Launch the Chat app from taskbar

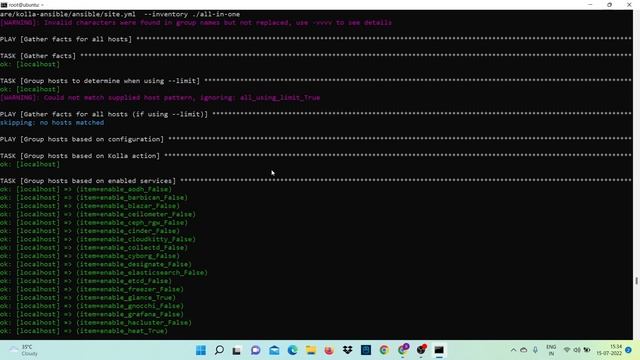(256, 350)
